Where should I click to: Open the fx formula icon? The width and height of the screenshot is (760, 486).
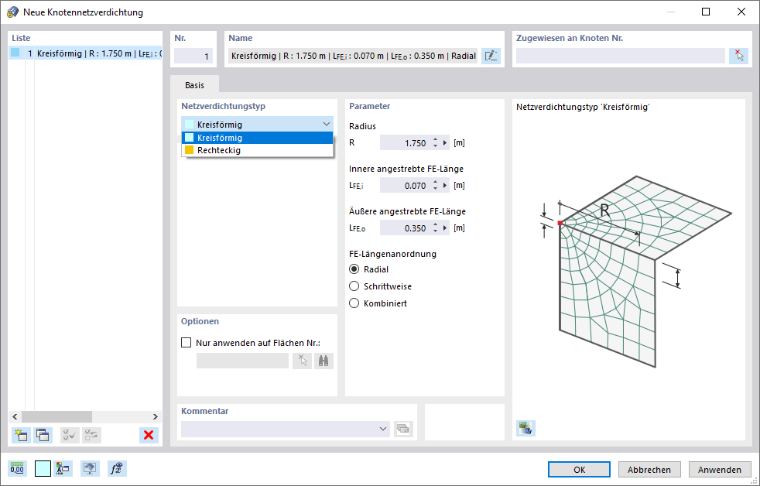pyautogui.click(x=117, y=469)
